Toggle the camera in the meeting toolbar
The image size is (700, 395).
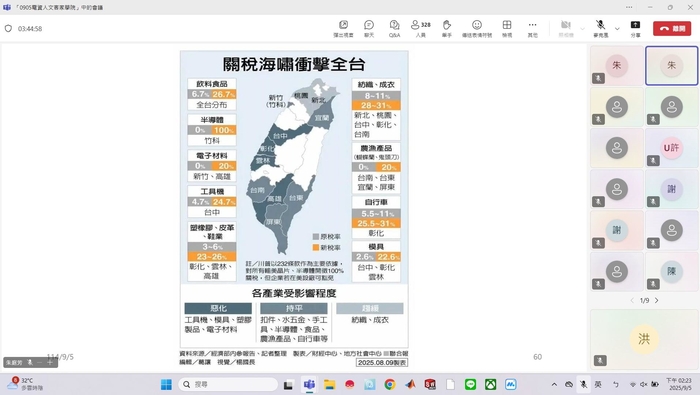point(566,29)
